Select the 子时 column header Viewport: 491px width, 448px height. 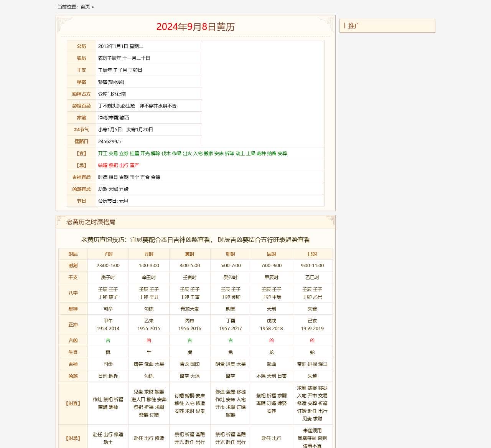point(108,254)
